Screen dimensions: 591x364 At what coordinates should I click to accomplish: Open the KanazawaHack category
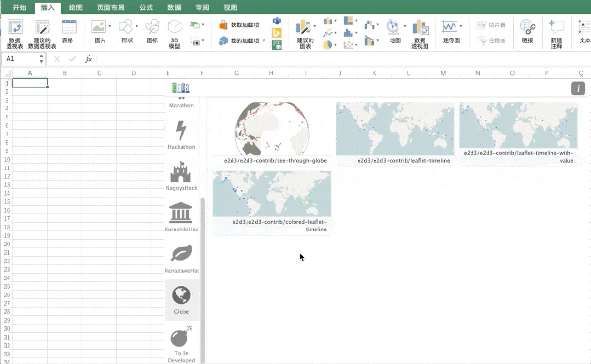coord(181,258)
